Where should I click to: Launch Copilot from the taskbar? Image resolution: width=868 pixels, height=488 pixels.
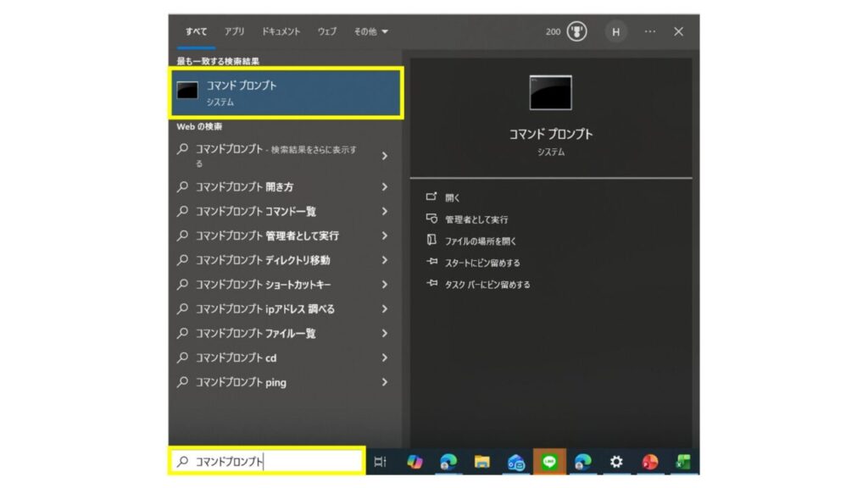pyautogui.click(x=415, y=462)
